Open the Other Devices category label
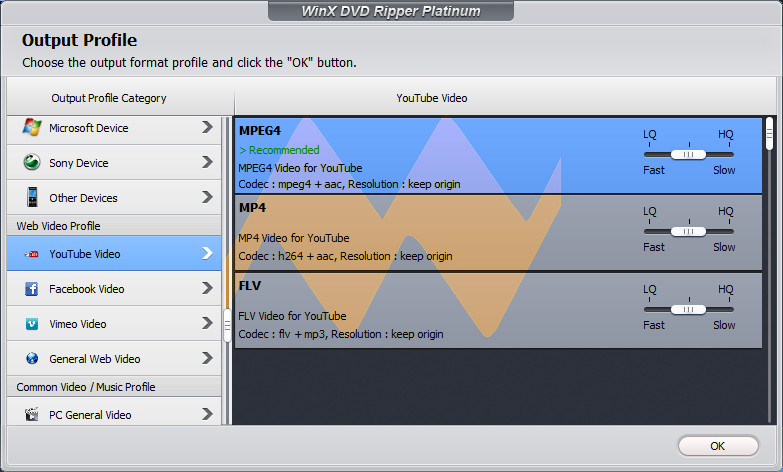 [83, 198]
